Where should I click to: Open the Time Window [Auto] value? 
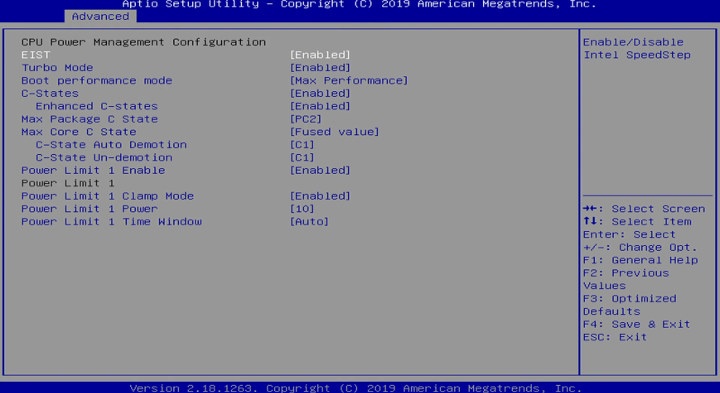pos(309,222)
